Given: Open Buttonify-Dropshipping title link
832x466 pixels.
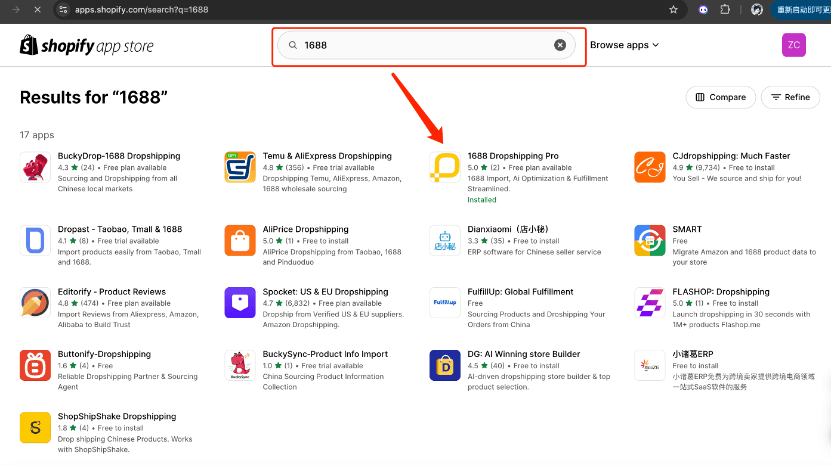Looking at the screenshot, I should [104, 354].
